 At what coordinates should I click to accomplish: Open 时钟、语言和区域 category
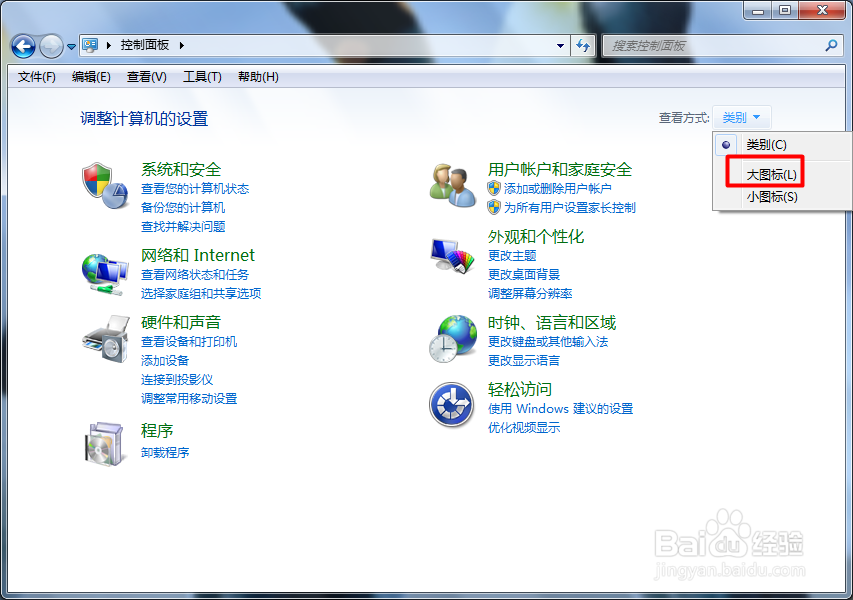point(552,323)
